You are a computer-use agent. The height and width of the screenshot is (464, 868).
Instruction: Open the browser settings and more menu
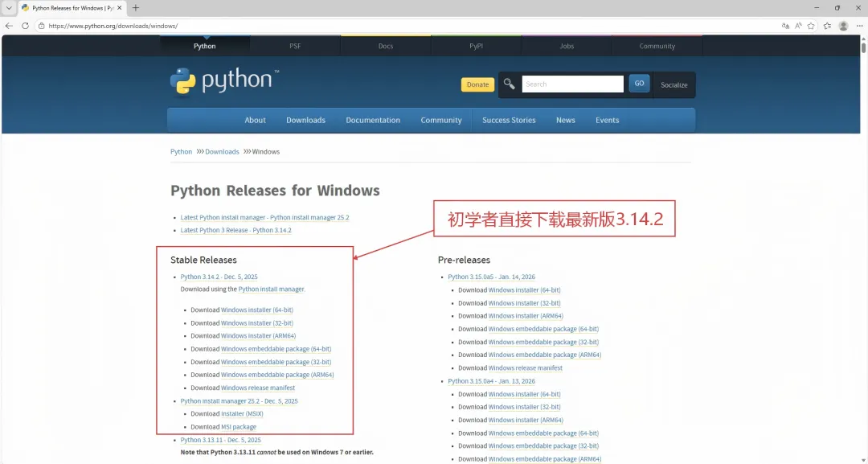859,26
